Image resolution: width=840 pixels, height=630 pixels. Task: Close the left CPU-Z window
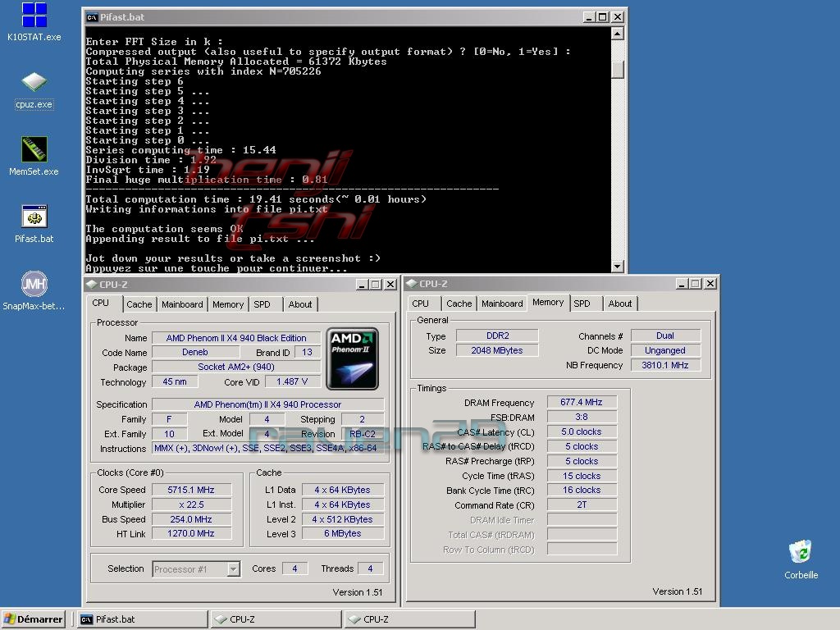(391, 285)
